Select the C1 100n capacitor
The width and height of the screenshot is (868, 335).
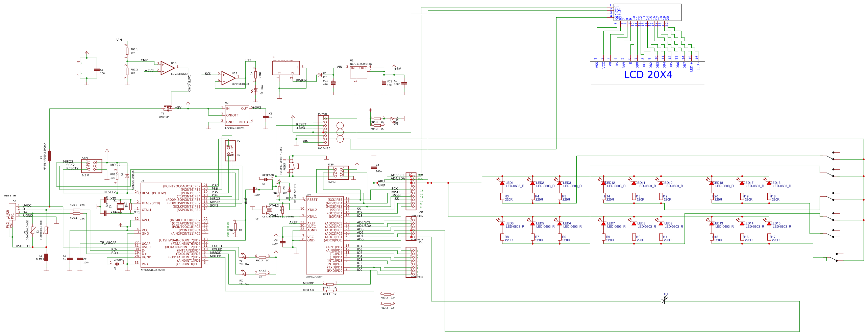(97, 70)
